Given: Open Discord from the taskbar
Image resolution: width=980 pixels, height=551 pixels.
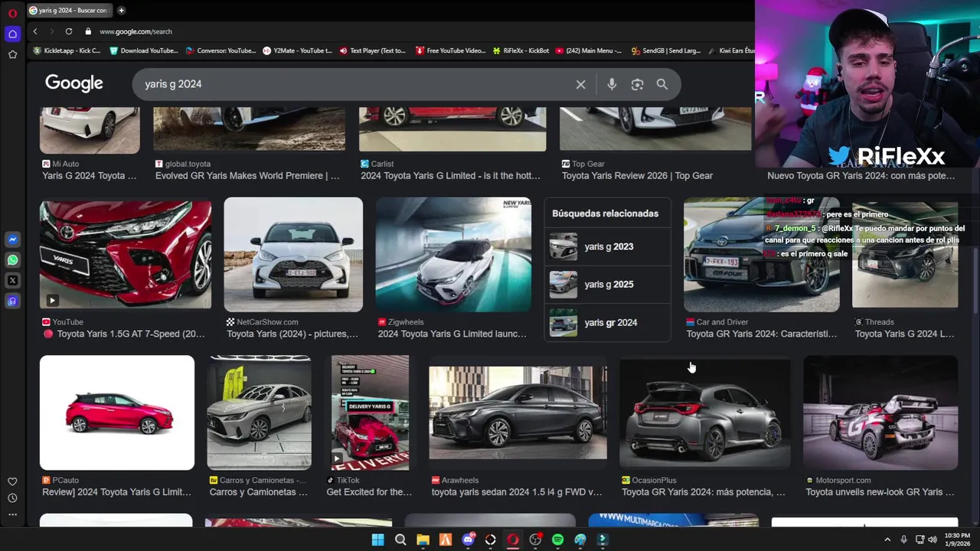Looking at the screenshot, I should (x=468, y=540).
